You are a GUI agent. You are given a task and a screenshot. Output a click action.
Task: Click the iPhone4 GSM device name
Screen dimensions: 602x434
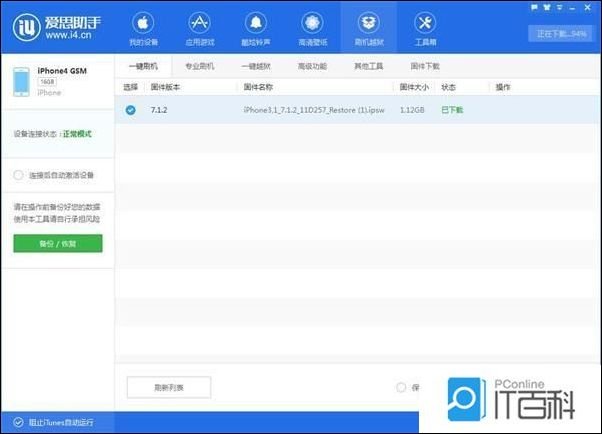coord(62,71)
